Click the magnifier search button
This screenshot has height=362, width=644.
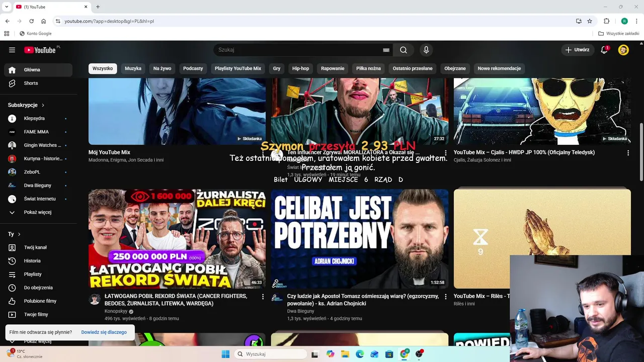point(404,50)
